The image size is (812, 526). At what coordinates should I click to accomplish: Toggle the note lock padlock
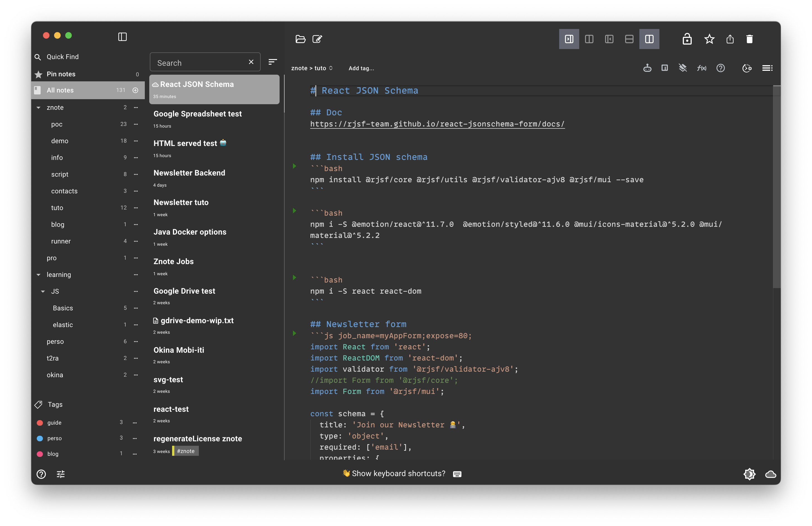click(687, 39)
